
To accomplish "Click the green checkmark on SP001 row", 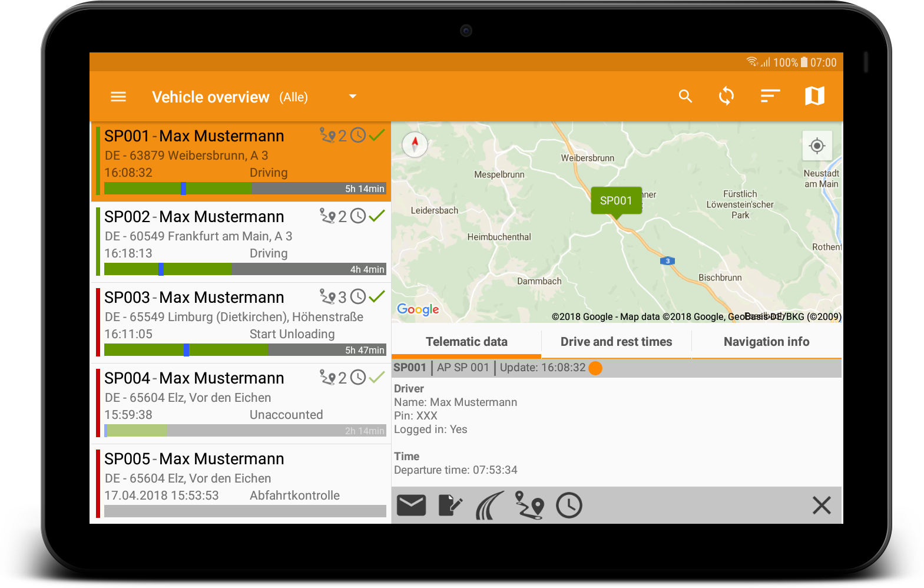I will pyautogui.click(x=377, y=135).
